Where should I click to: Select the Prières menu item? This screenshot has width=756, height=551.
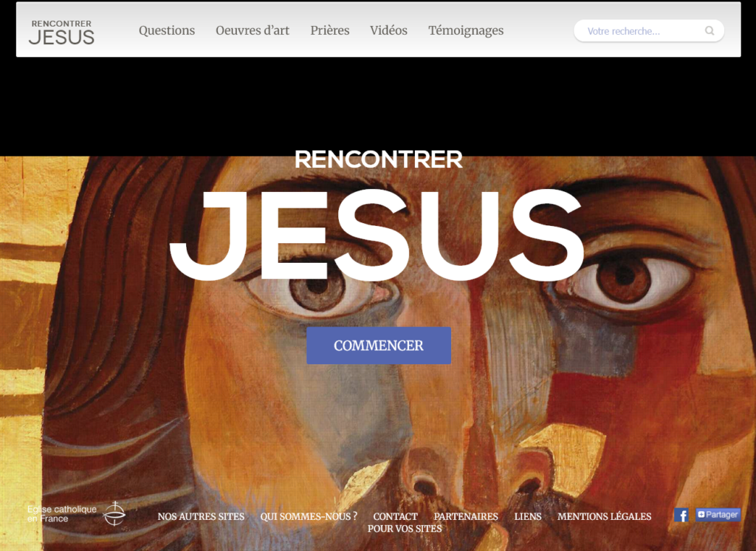click(330, 30)
